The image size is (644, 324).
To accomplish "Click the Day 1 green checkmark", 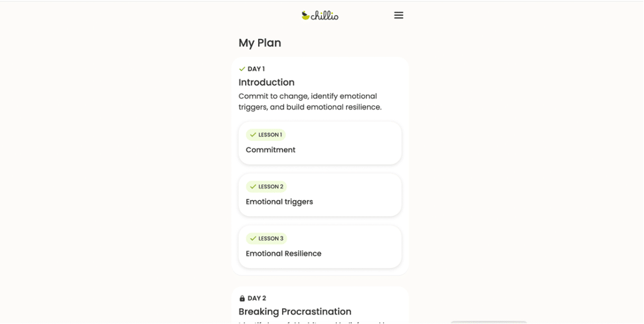I will [x=242, y=69].
